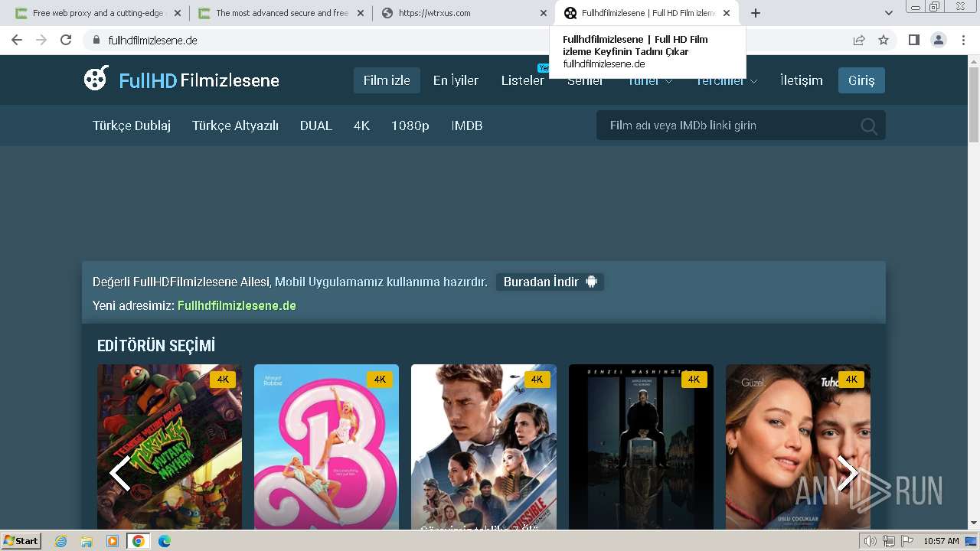
Task: Open the Chrome profile avatar icon
Action: click(x=938, y=40)
